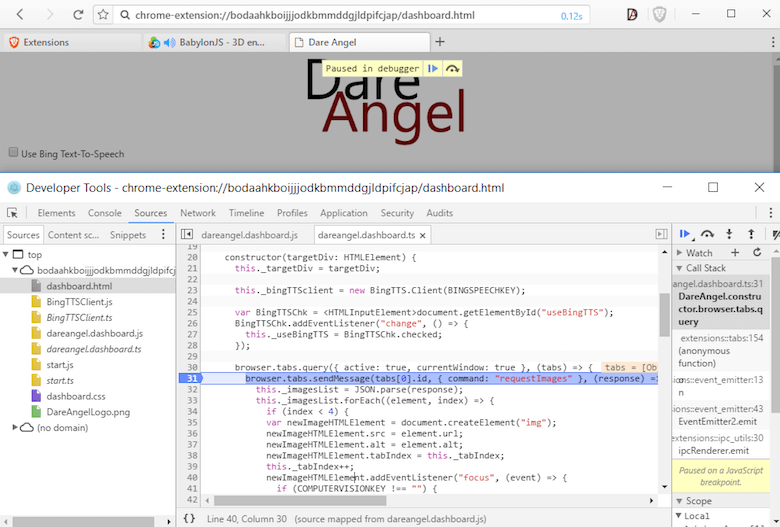
Task: Open the dareangel.dashboard.js editor tab
Action: tap(249, 235)
